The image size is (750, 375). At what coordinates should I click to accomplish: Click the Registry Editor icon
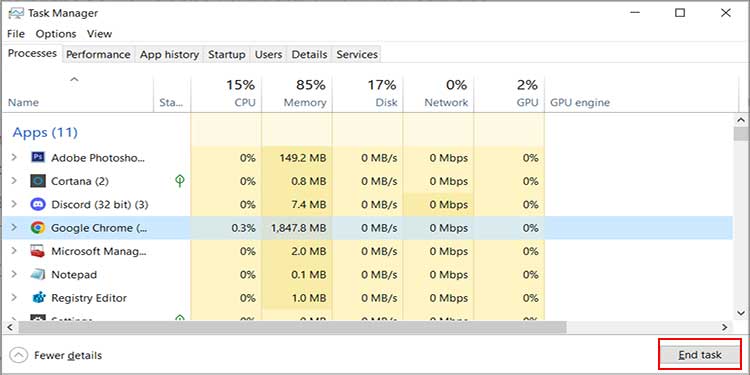click(37, 298)
